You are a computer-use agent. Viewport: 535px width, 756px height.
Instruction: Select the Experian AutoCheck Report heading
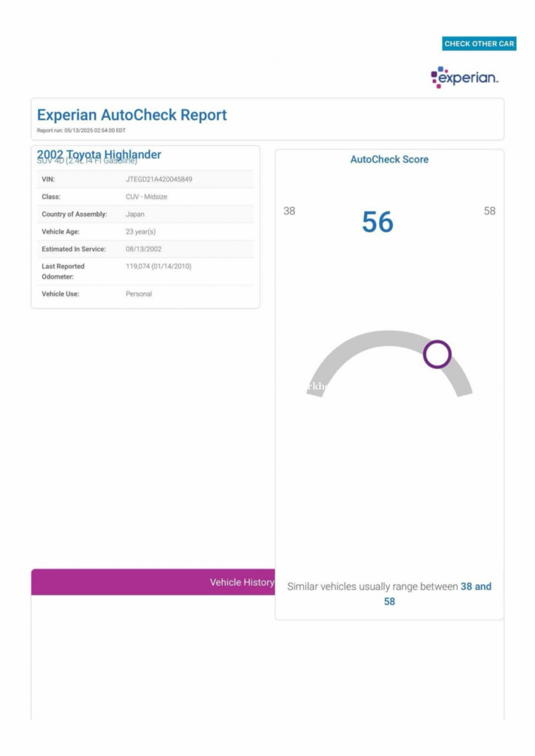click(132, 115)
